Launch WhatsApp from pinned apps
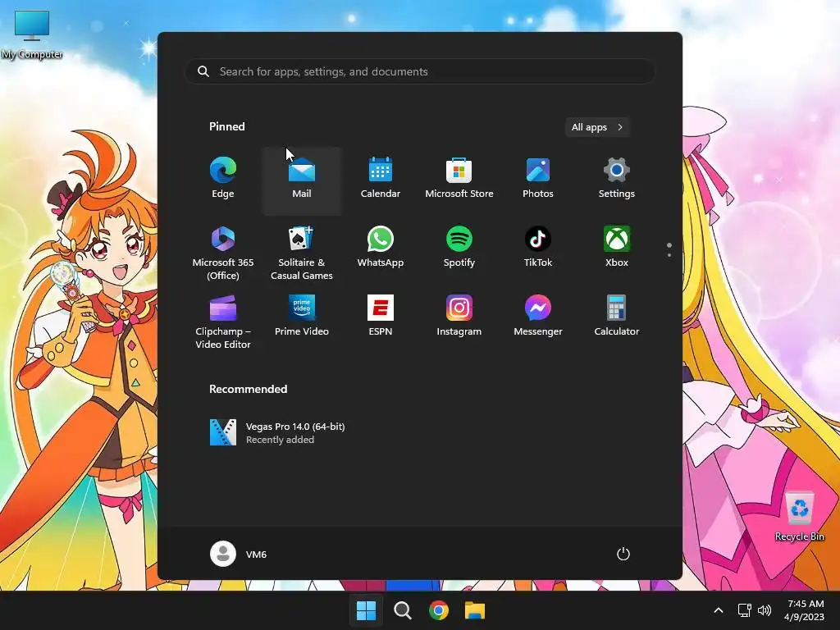This screenshot has height=630, width=840. coord(381,248)
